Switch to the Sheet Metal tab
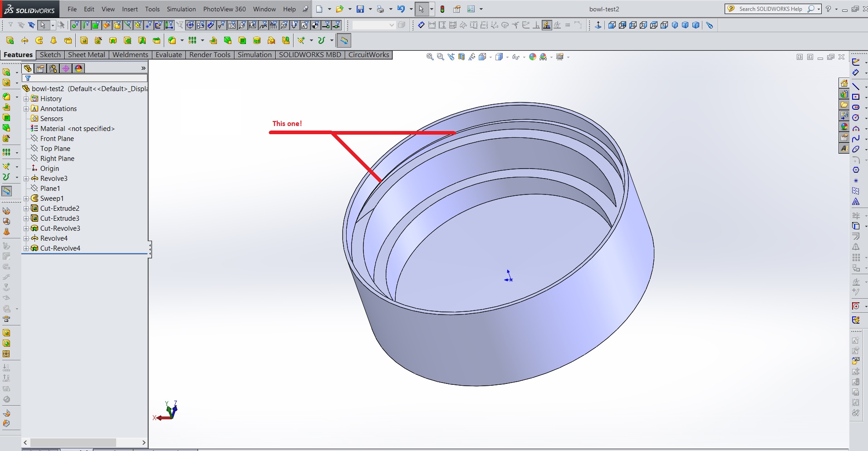868x451 pixels. coord(86,55)
